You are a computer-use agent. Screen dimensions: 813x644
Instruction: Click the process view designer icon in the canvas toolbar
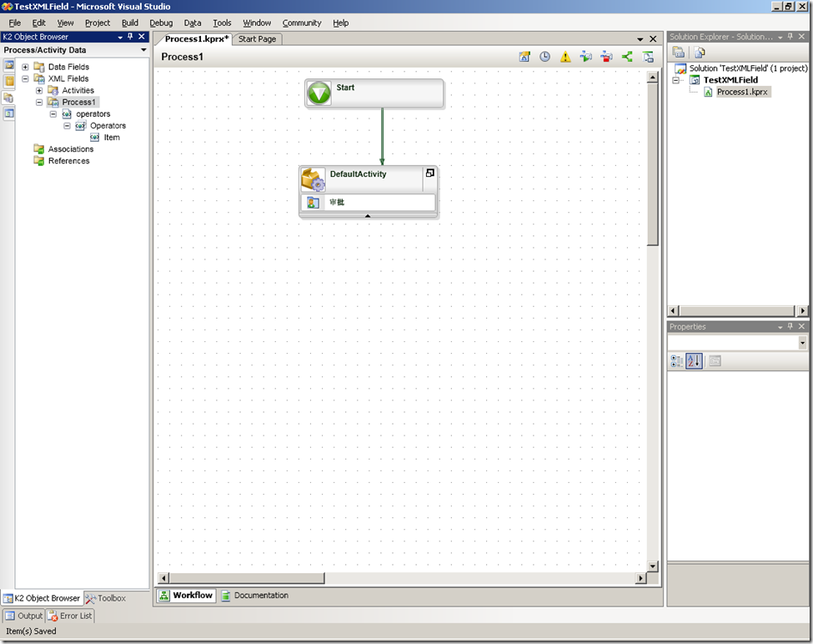[524, 57]
